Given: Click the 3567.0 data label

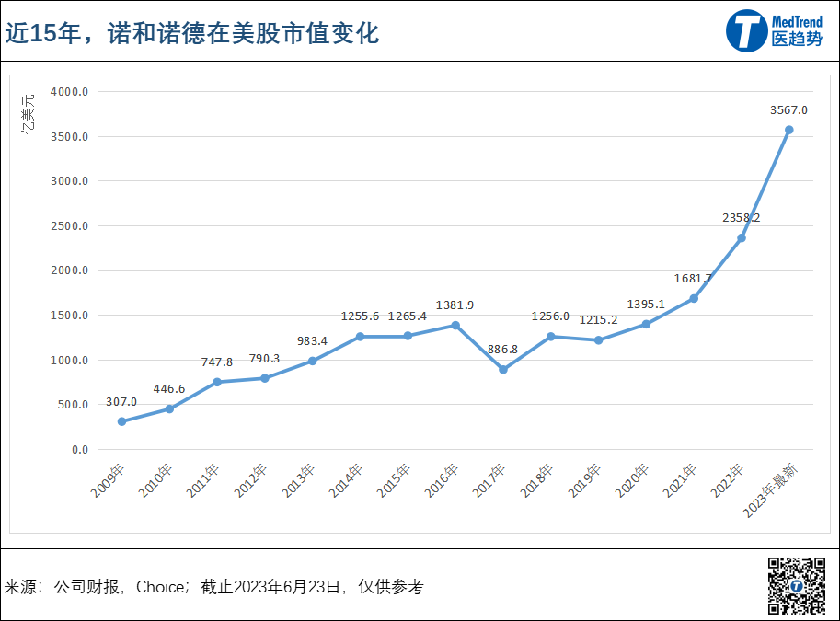Looking at the screenshot, I should pos(789,110).
